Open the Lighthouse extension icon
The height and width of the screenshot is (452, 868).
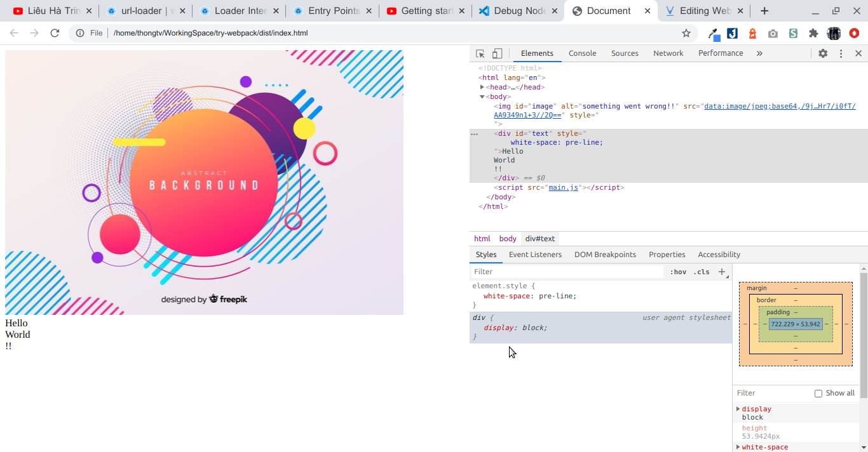753,34
